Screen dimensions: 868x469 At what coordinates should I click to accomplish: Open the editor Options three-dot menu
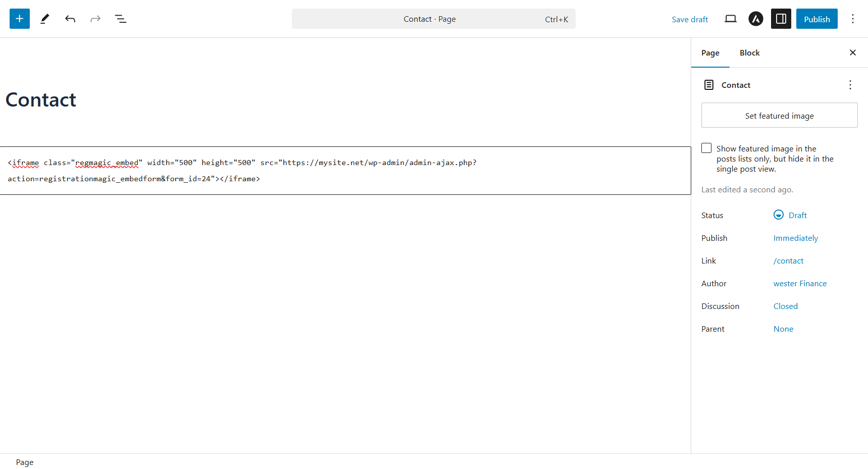pos(852,19)
